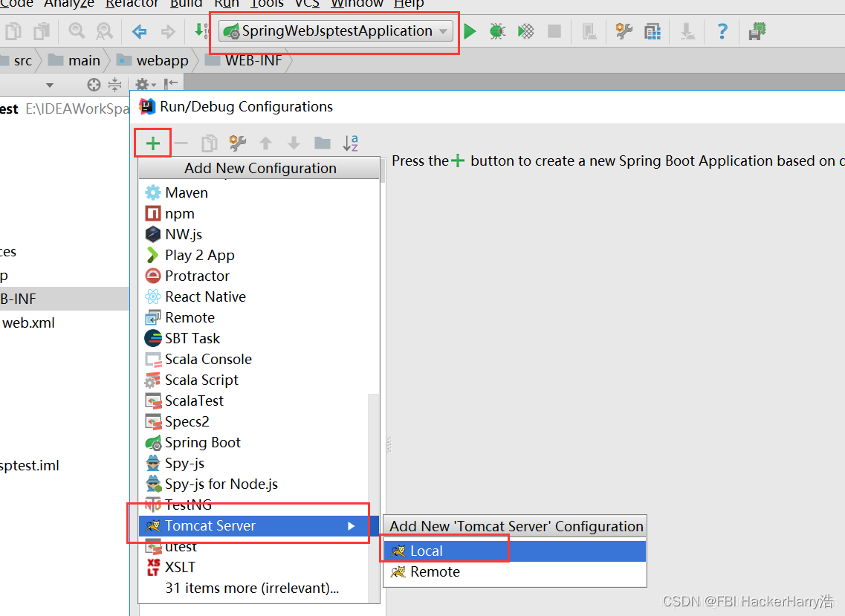
Task: Click the WEB-INF breadcrumb
Action: [244, 60]
